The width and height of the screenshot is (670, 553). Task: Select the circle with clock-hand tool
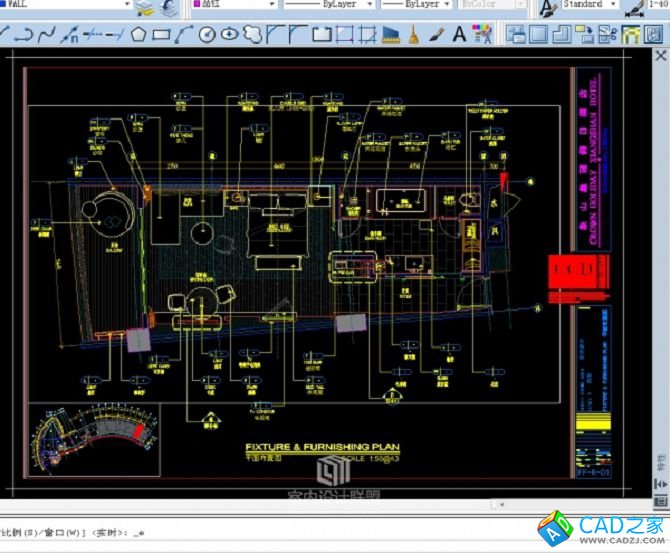tap(208, 35)
